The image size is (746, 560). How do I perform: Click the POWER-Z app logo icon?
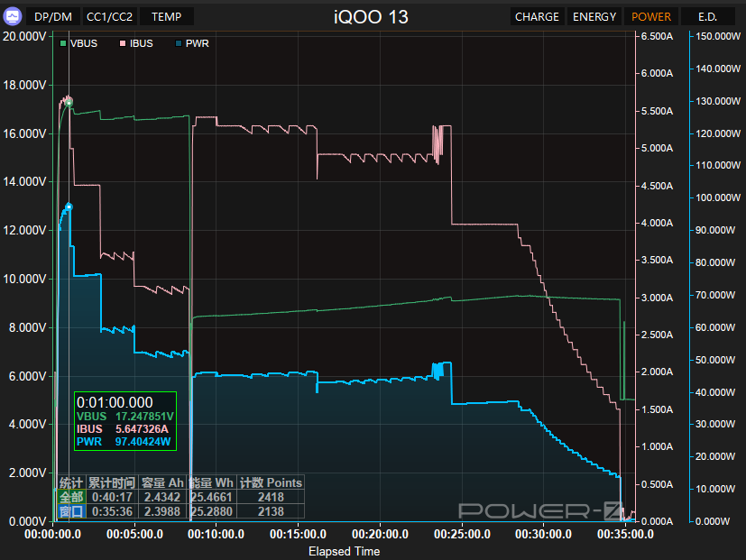[13, 16]
